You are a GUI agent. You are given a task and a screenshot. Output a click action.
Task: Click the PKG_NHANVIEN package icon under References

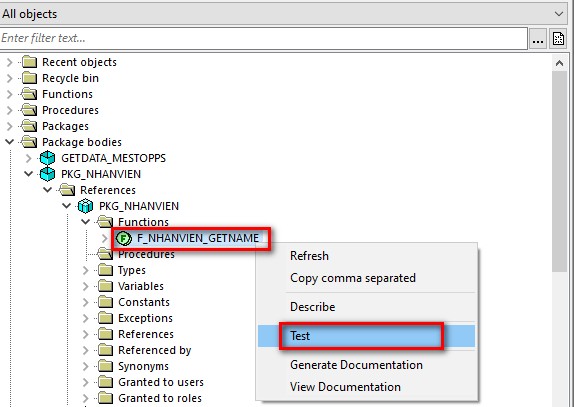[x=85, y=206]
